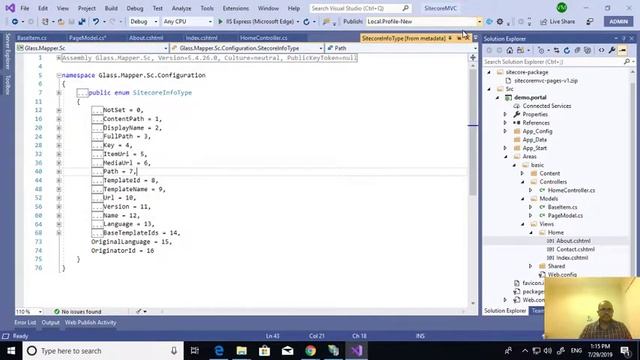Open publish settings gear icon

pos(500,22)
